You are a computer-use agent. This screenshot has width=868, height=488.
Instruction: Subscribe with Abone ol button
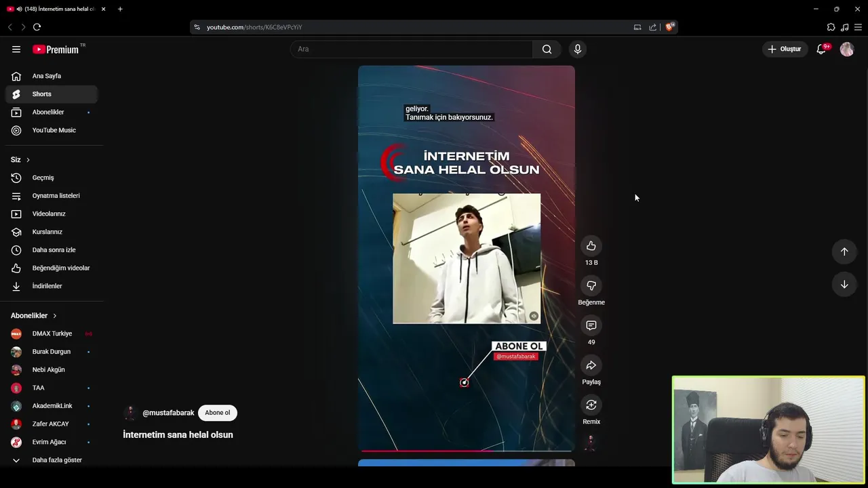[x=218, y=413]
